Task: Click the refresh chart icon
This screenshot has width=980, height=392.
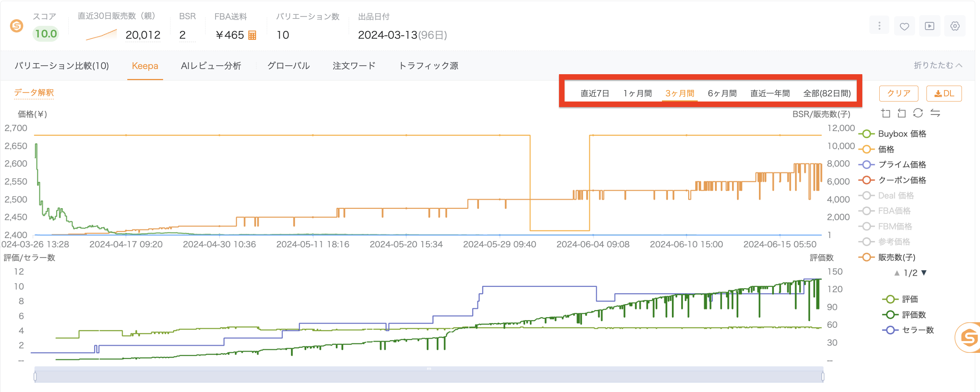Action: point(918,113)
